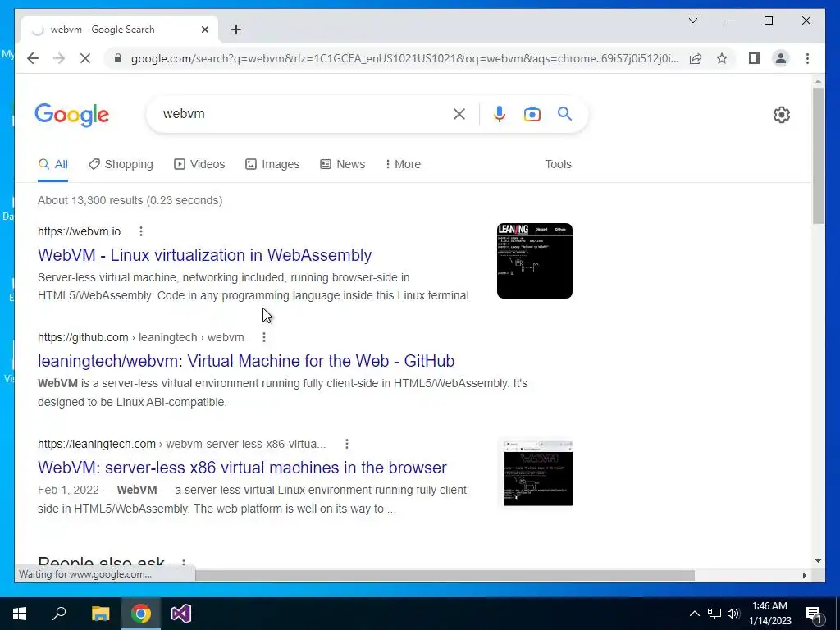840x630 pixels.
Task: Click the Chrome taskbar icon
Action: coord(141,614)
